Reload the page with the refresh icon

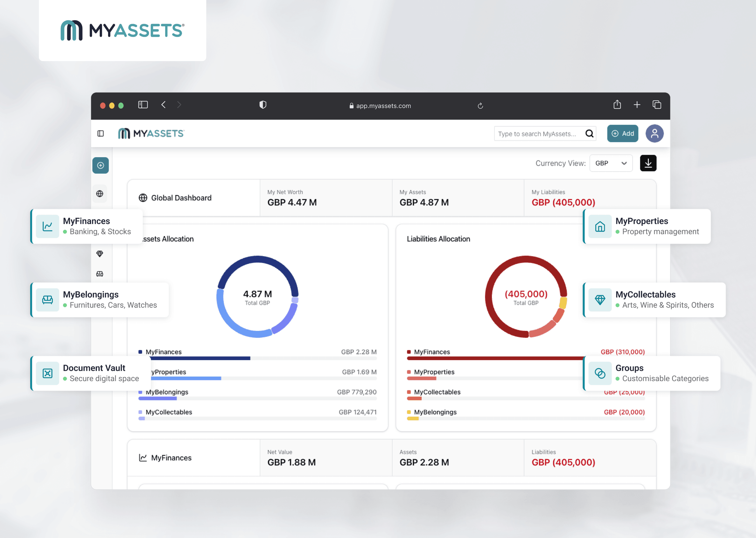[480, 106]
